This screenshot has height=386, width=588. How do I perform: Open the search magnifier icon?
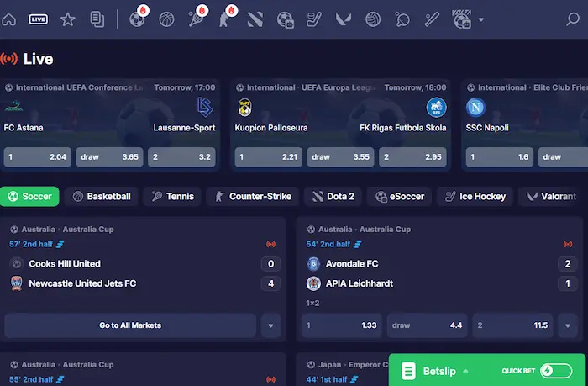[x=573, y=19]
